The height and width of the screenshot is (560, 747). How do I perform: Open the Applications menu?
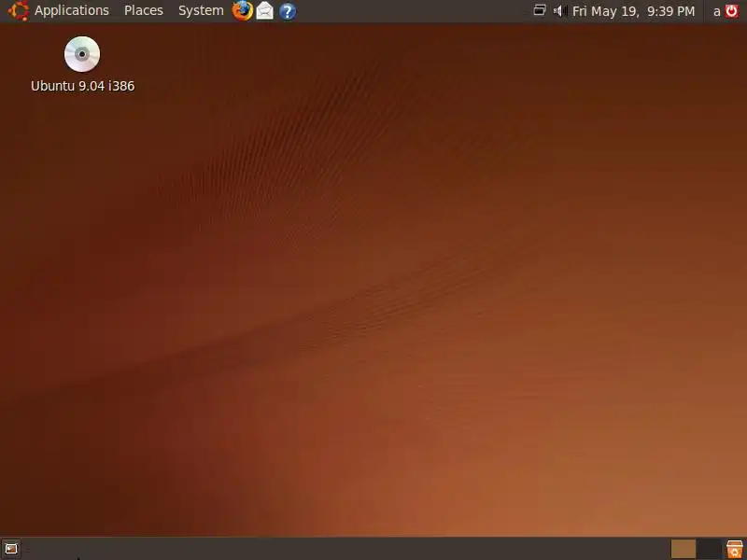72,10
